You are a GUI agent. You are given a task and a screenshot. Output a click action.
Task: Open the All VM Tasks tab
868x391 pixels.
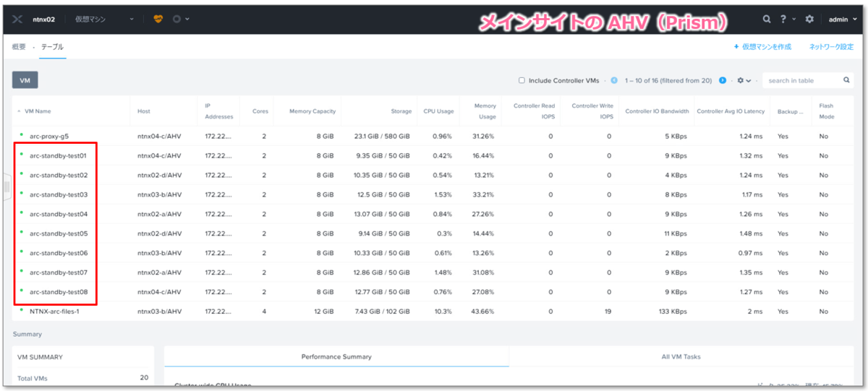tap(681, 356)
